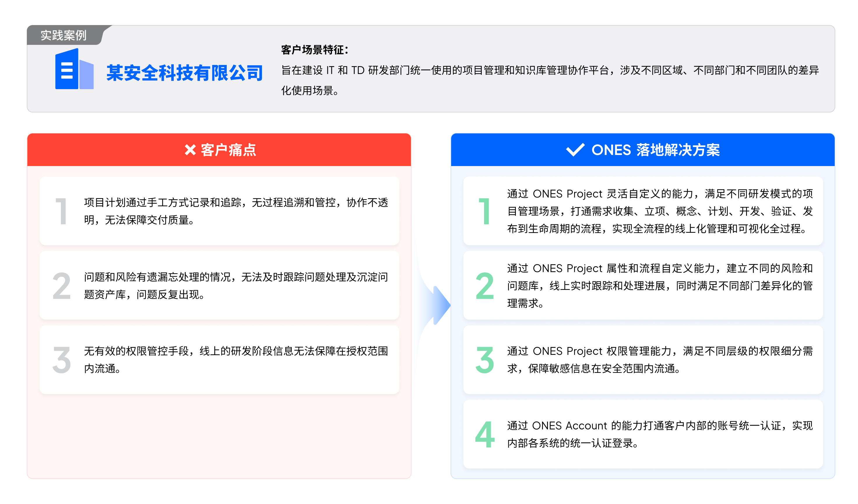Screen dimensions: 858x504
Task: Click the green number 2 in solutions
Action: pos(484,286)
